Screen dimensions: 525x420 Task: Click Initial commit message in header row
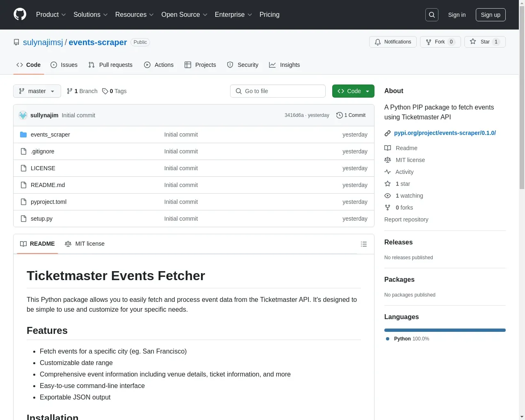[x=78, y=115]
